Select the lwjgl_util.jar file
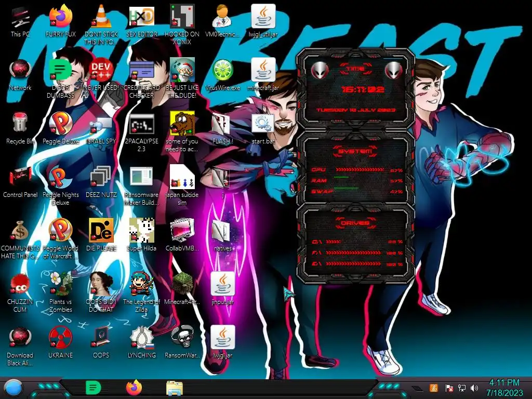Image resolution: width=532 pixels, height=399 pixels. 263,22
